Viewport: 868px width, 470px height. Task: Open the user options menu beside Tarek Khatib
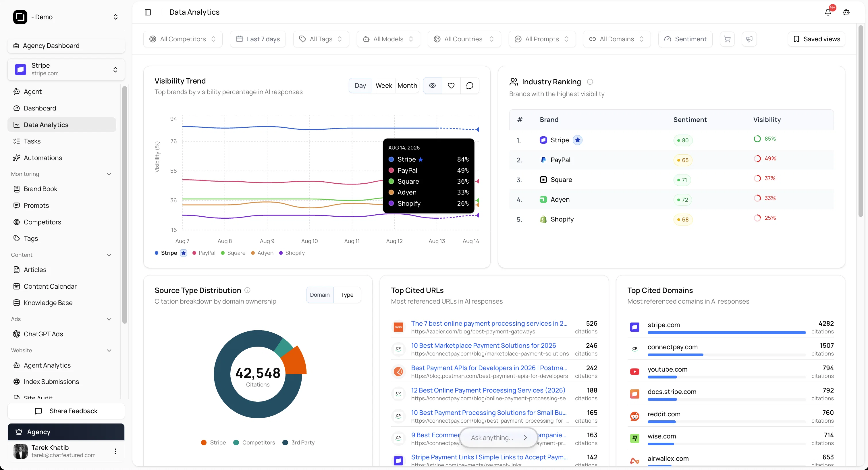tap(115, 451)
